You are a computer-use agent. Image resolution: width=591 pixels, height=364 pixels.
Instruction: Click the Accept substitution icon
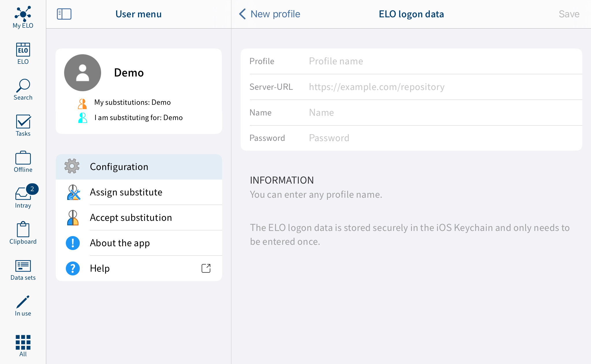click(x=73, y=218)
